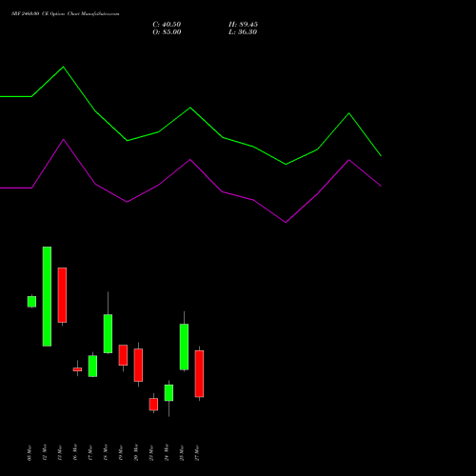This screenshot has width=476, height=476.
Task: Click the last red candle above 27 Mar
Action: click(199, 374)
